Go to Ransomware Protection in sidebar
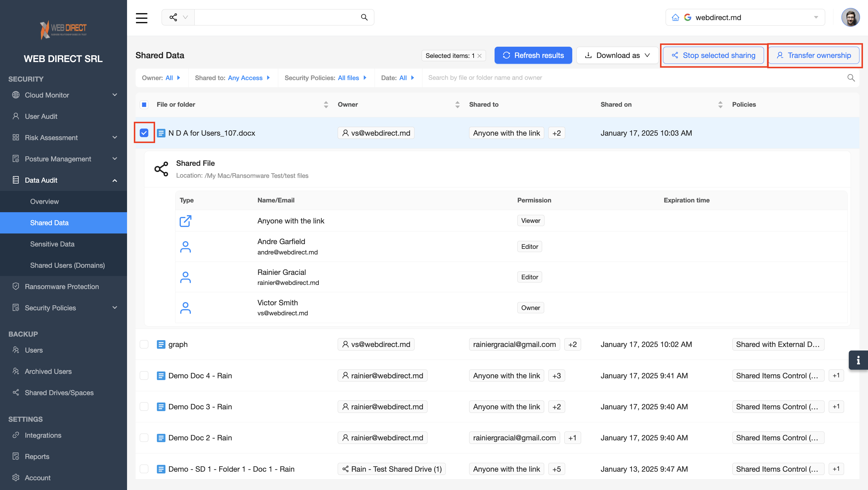Screen dimensions: 868x490 (62, 286)
